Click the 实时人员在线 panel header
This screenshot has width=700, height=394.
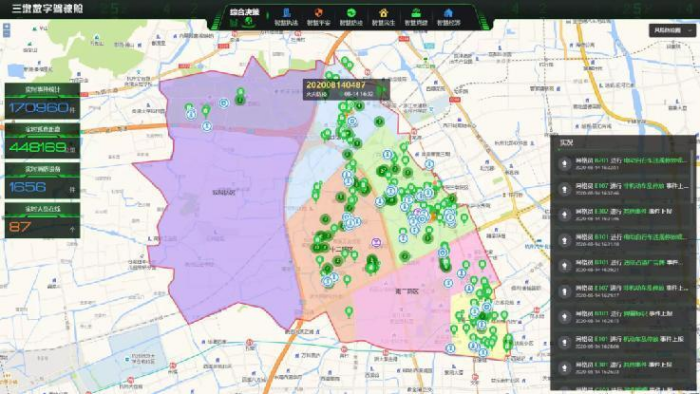pyautogui.click(x=42, y=209)
